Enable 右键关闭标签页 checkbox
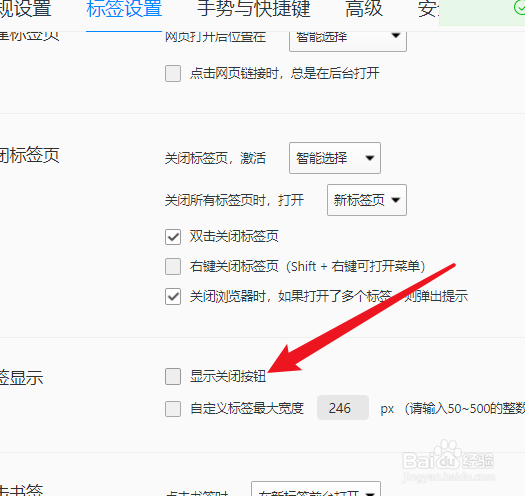 (173, 267)
